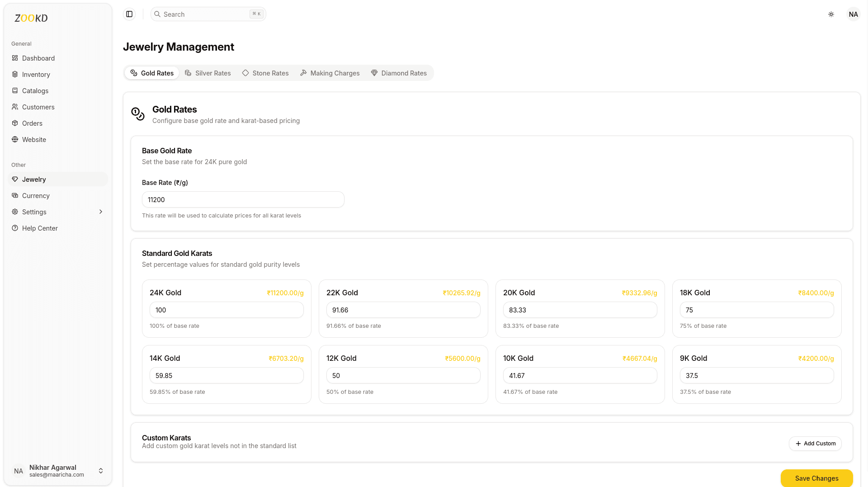The width and height of the screenshot is (868, 487).
Task: Open the Catalogs section
Action: click(x=35, y=90)
